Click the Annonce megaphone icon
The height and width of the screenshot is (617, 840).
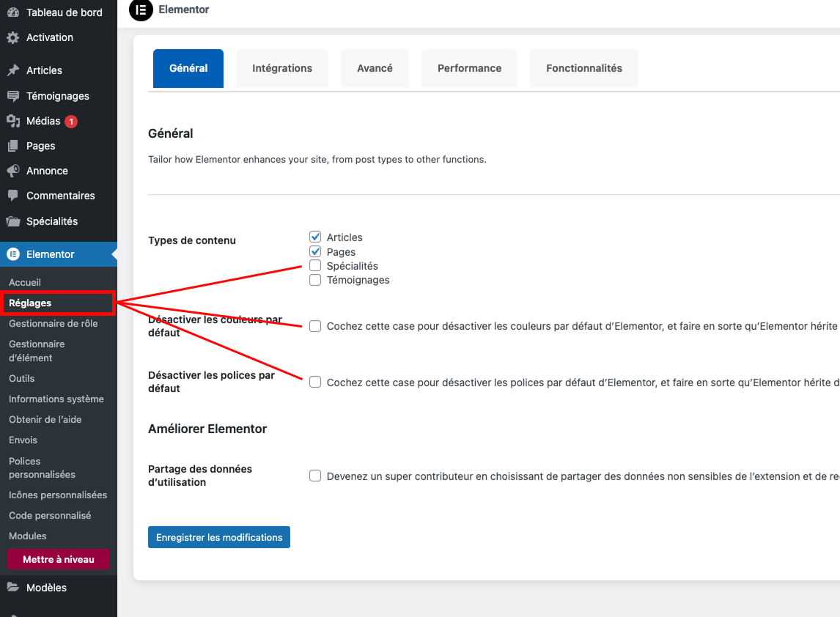(13, 171)
